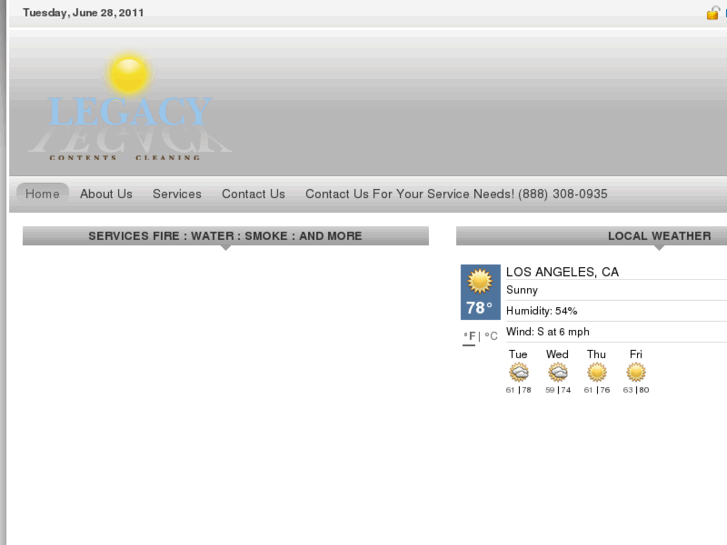The height and width of the screenshot is (545, 727).
Task: Click Friday's sunny forecast icon
Action: point(636,372)
